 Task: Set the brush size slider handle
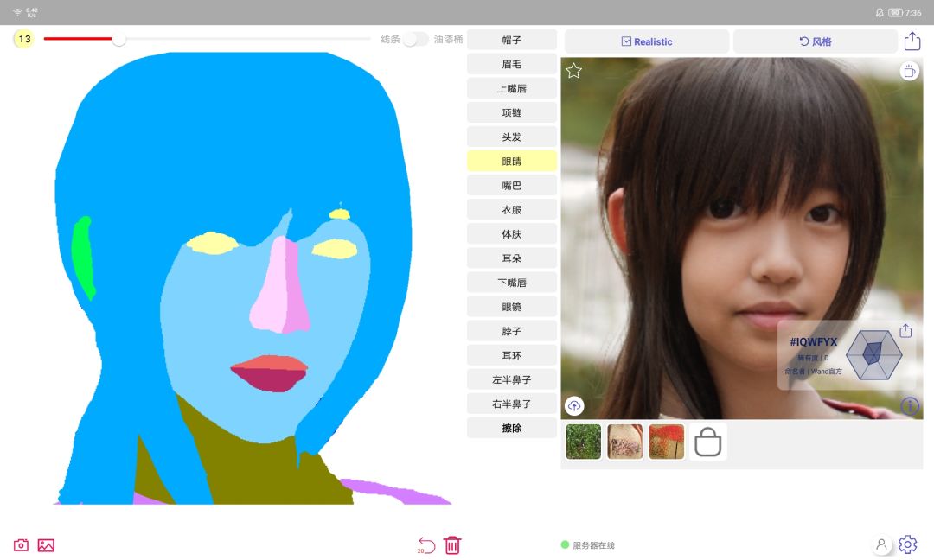119,39
